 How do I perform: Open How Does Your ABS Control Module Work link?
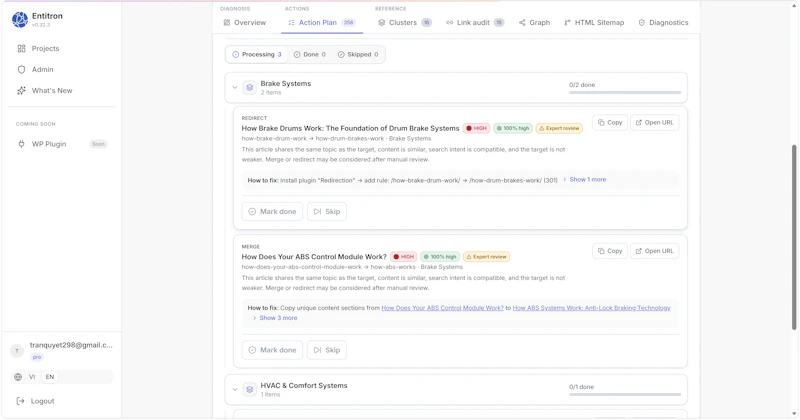(x=442, y=308)
